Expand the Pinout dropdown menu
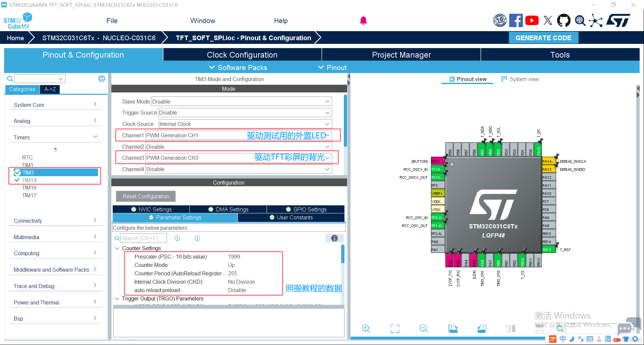 332,68
